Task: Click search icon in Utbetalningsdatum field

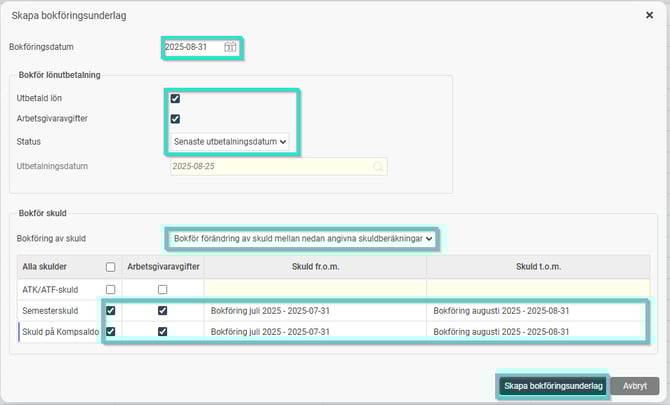Action: coord(379,166)
